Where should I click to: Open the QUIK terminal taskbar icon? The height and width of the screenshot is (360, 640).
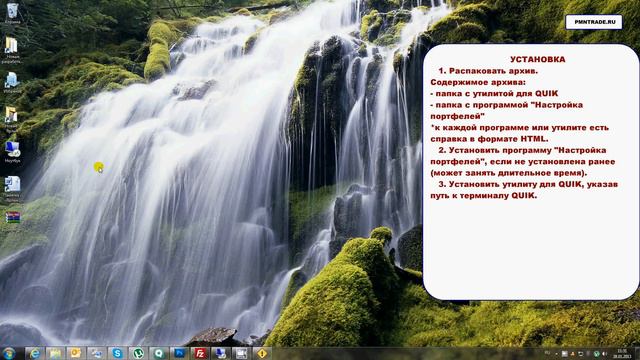pyautogui.click(x=159, y=353)
